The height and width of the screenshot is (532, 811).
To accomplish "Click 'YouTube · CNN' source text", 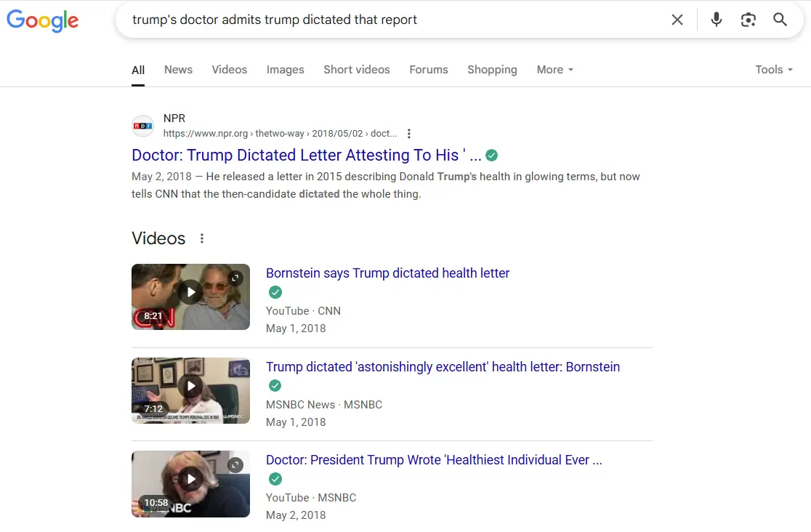I will pos(303,311).
